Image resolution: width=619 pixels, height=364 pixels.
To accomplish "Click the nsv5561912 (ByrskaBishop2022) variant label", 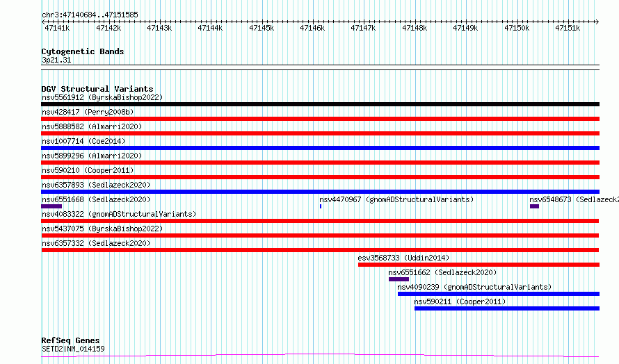I will (x=102, y=97).
